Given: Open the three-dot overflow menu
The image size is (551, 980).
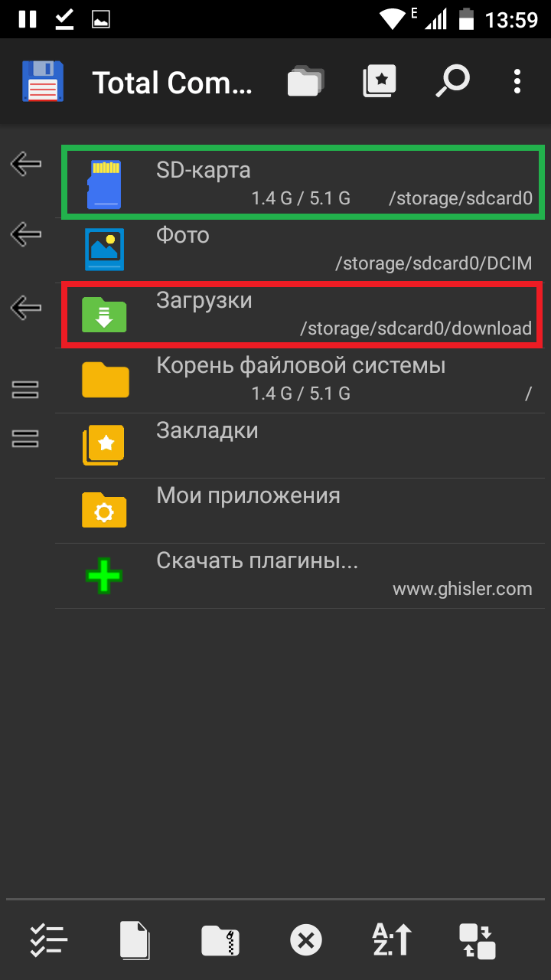Looking at the screenshot, I should (x=517, y=81).
